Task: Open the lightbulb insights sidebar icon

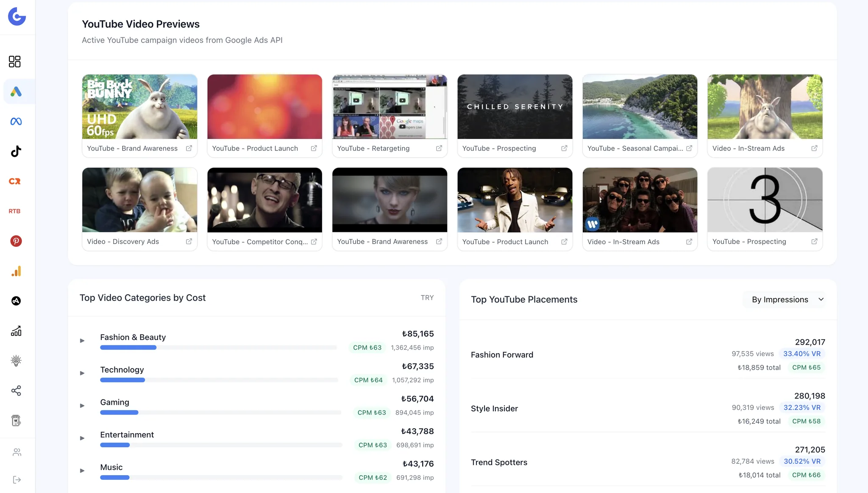Action: click(x=16, y=361)
